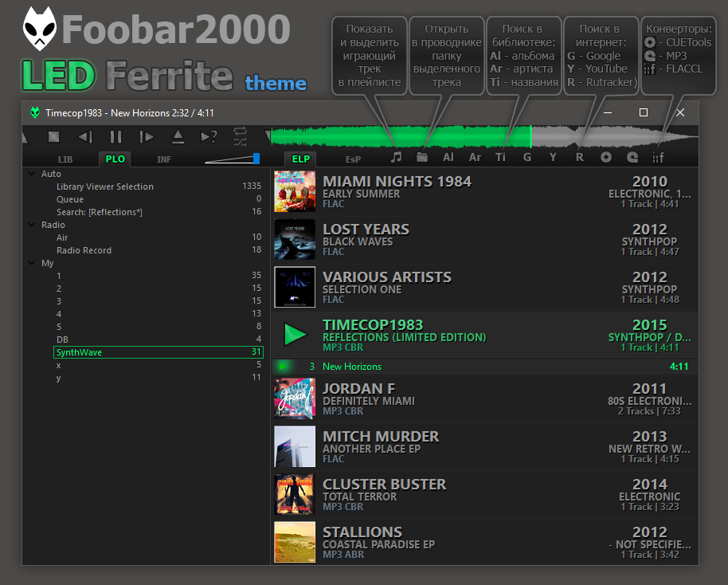Click the Cluster Buster album cover
Viewport: 728px width, 585px height.
click(x=295, y=494)
